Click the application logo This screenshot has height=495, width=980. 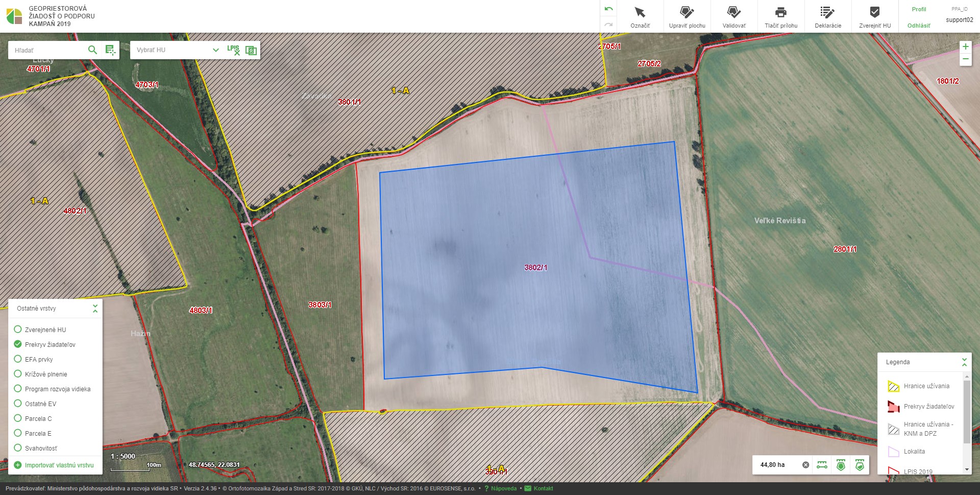coord(14,16)
